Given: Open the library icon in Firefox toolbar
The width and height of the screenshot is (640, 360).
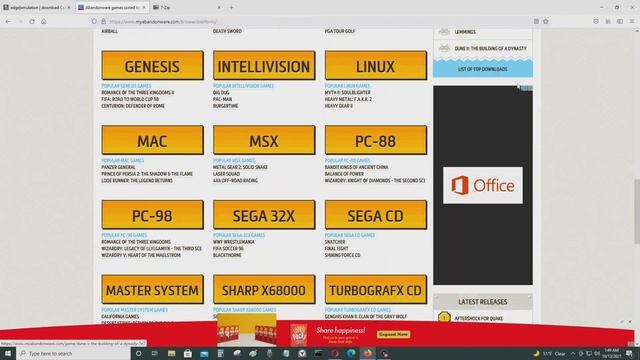Looking at the screenshot, I should 608,22.
